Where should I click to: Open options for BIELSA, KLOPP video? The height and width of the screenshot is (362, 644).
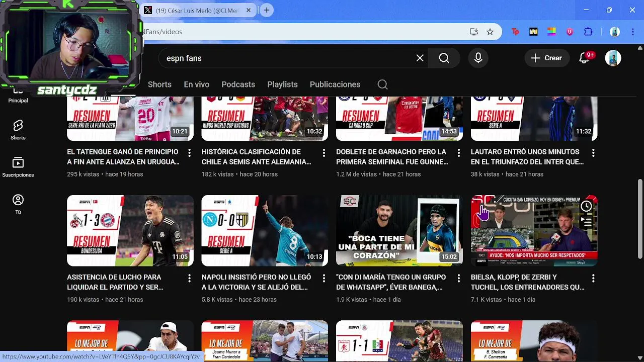(593, 278)
